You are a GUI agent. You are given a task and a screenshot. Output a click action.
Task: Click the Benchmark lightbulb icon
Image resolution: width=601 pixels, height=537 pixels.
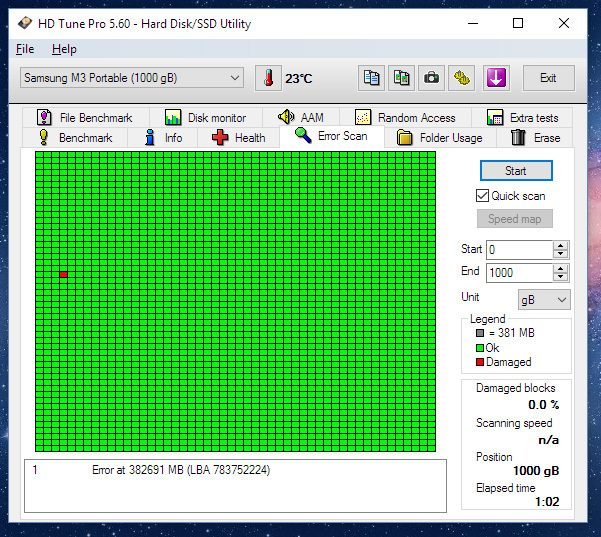coord(44,137)
